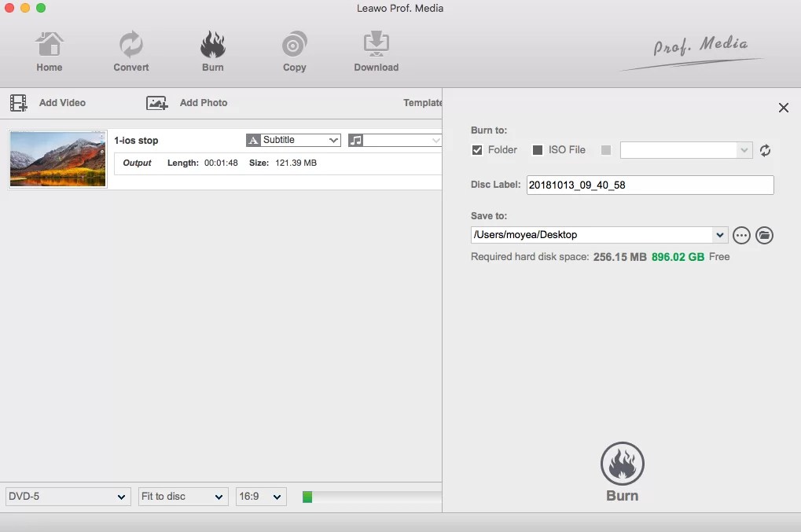801x532 pixels.
Task: Click the green disc space progress bar
Action: [307, 497]
